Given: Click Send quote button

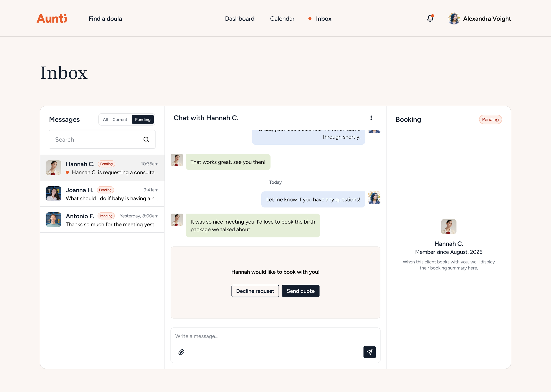Looking at the screenshot, I should tap(301, 291).
